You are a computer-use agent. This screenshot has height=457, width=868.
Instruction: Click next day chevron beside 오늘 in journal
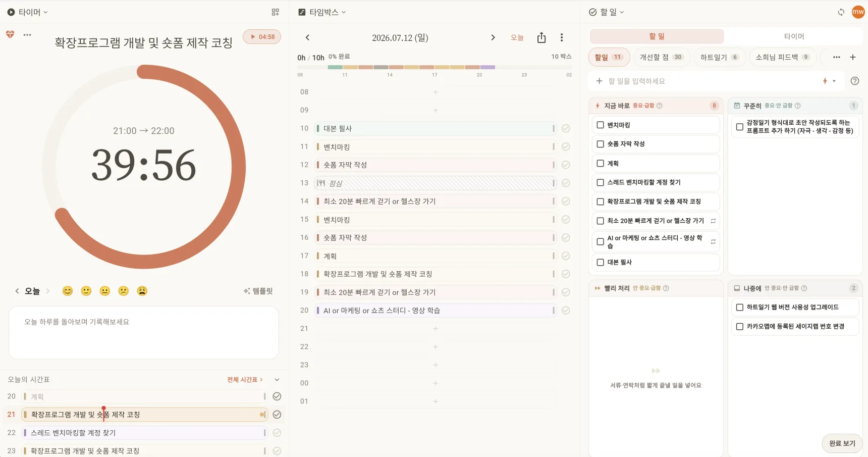48,291
